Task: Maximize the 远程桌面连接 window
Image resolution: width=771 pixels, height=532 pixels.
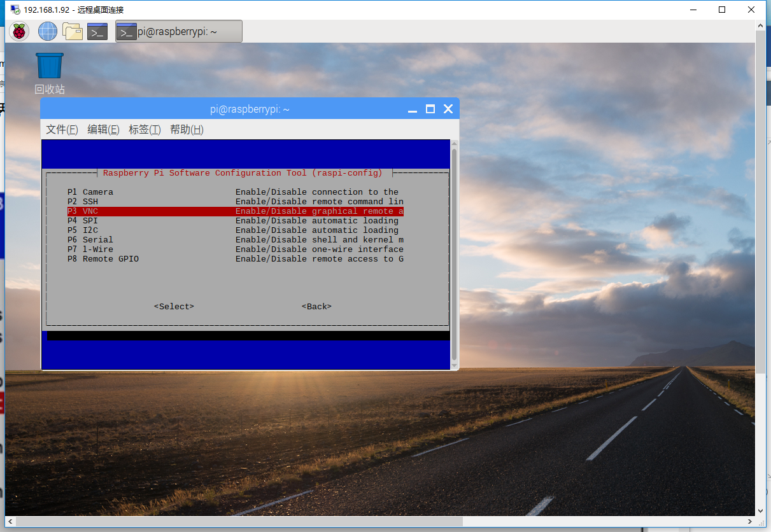Action: click(721, 10)
